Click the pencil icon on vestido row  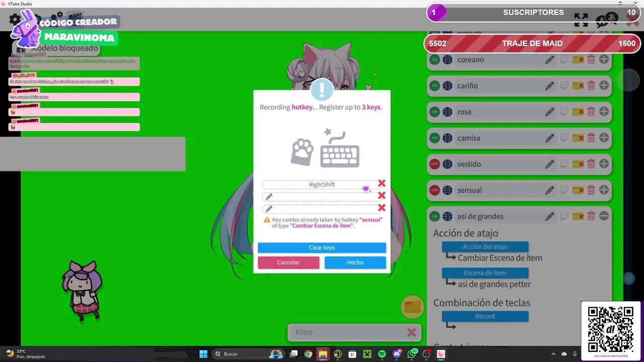[549, 164]
